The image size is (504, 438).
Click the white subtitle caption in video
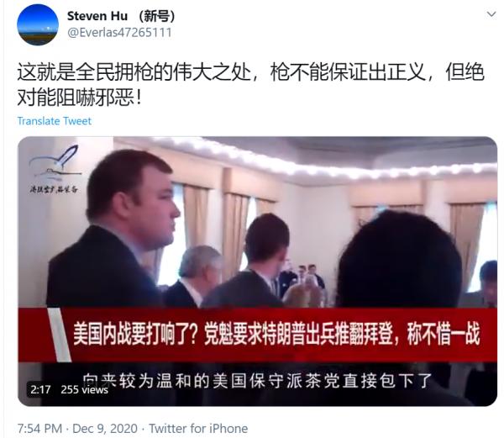pos(257,381)
